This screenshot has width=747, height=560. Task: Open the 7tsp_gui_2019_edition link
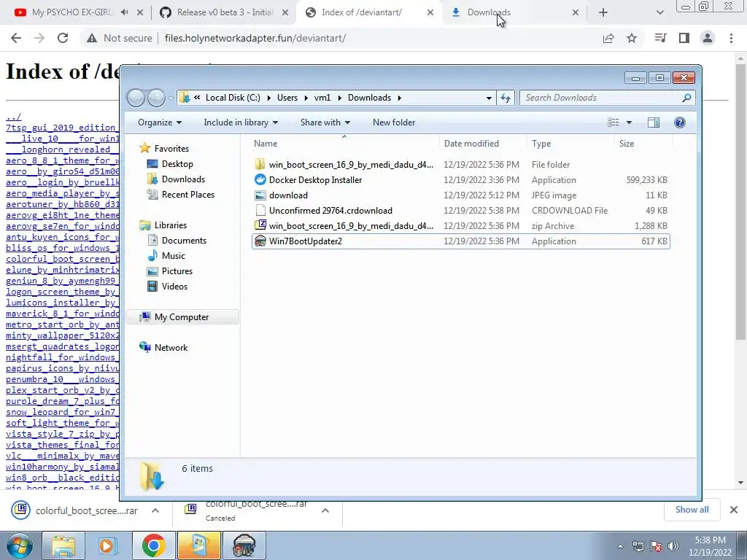click(x=63, y=128)
